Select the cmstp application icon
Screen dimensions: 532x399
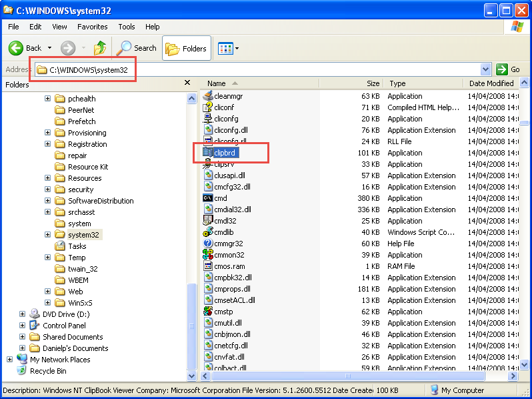[207, 312]
